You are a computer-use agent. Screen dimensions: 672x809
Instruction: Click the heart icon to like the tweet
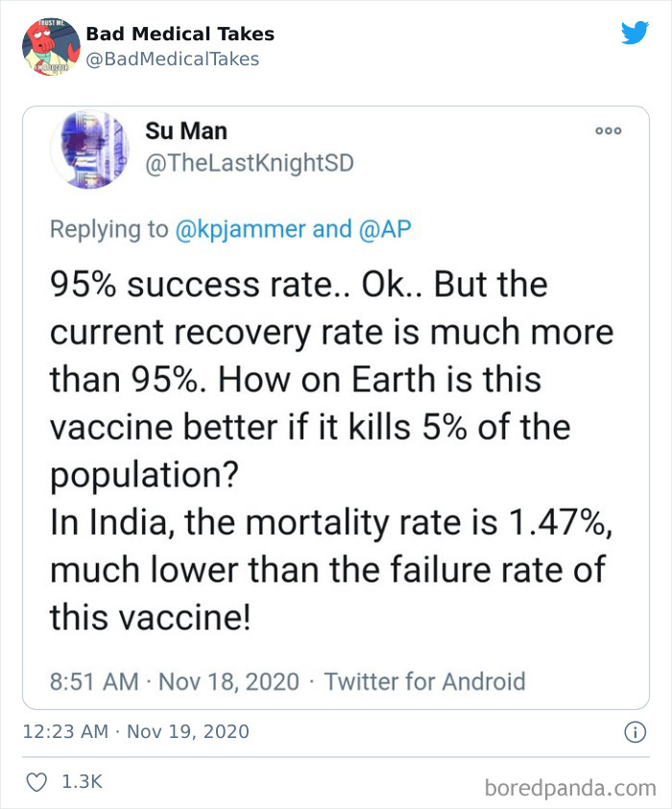pos(36,781)
